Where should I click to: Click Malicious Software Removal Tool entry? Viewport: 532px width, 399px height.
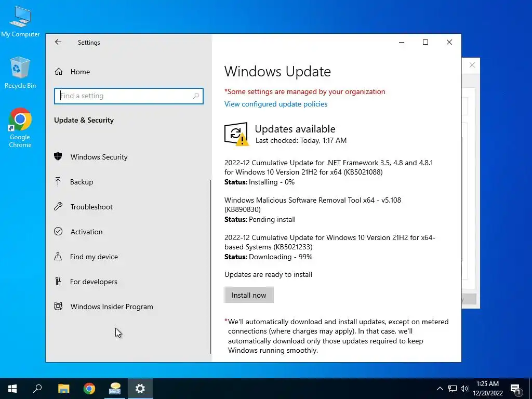point(312,205)
